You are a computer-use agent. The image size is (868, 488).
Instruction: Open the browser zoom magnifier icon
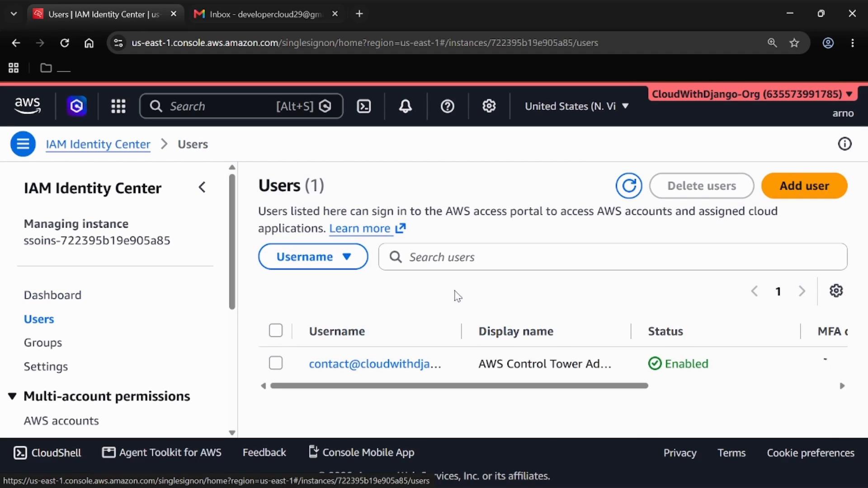pyautogui.click(x=772, y=43)
